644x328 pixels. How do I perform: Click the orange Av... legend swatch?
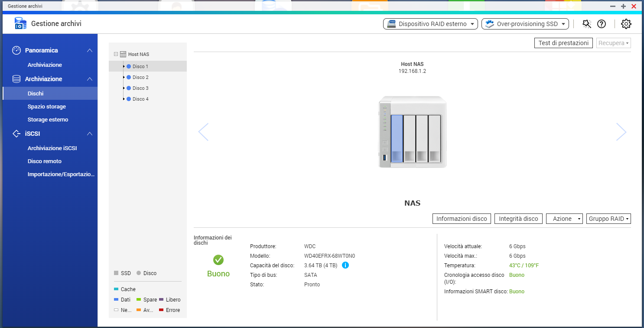pyautogui.click(x=139, y=310)
